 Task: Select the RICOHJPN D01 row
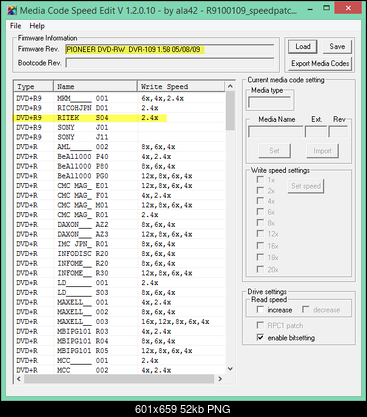click(120, 108)
